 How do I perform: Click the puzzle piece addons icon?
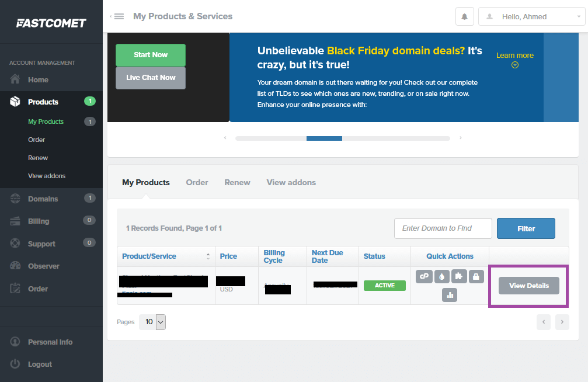(459, 276)
